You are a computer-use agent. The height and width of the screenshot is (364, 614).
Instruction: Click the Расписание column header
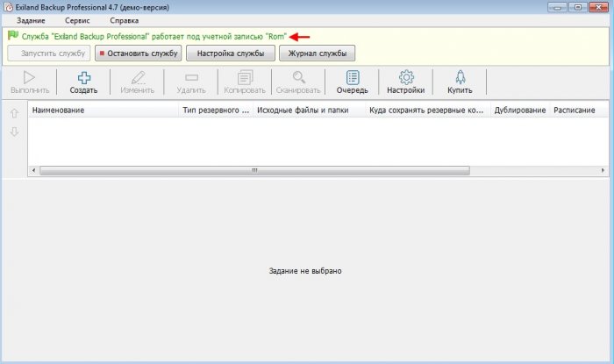575,111
